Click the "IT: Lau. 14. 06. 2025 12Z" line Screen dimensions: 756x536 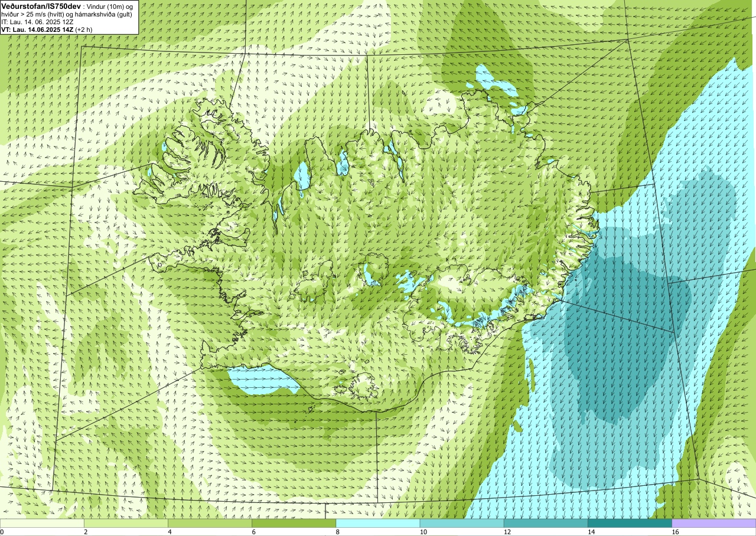pos(38,21)
